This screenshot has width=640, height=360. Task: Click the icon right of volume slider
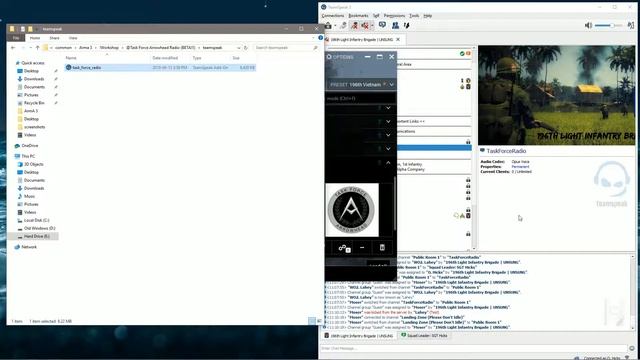coord(631,25)
